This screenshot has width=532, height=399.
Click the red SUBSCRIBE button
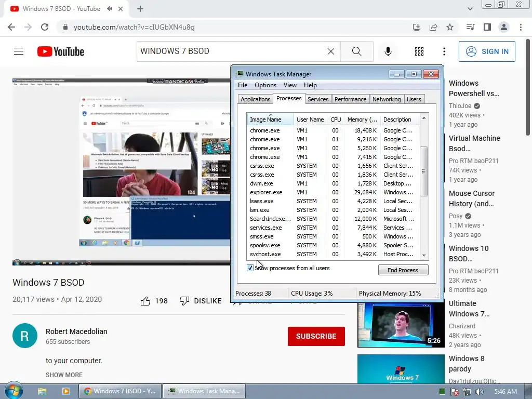coord(316,336)
